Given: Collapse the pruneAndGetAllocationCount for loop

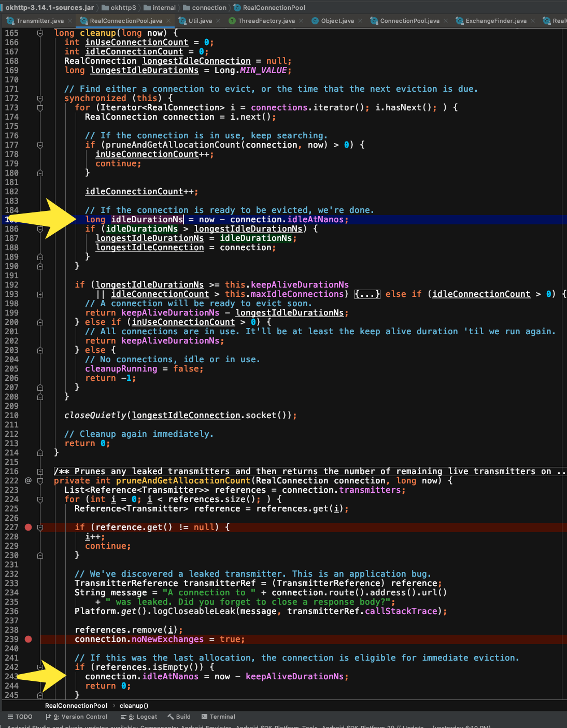Looking at the screenshot, I should [40, 499].
